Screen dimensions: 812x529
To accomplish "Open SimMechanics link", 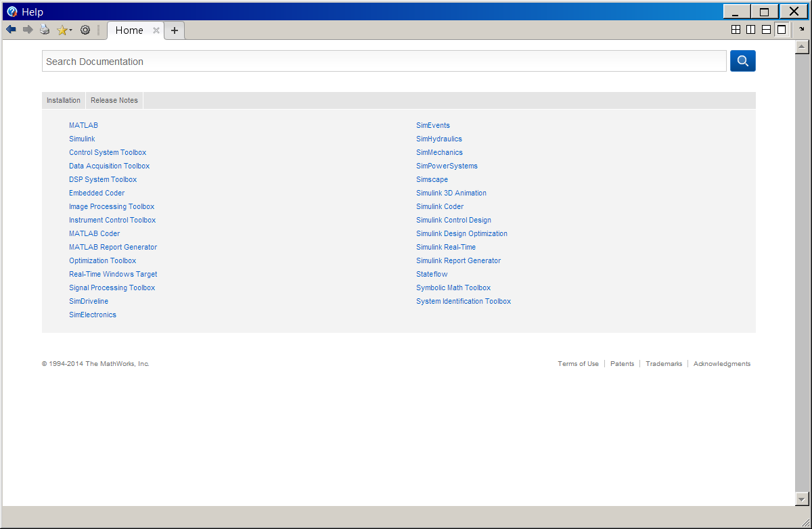I will 439,152.
